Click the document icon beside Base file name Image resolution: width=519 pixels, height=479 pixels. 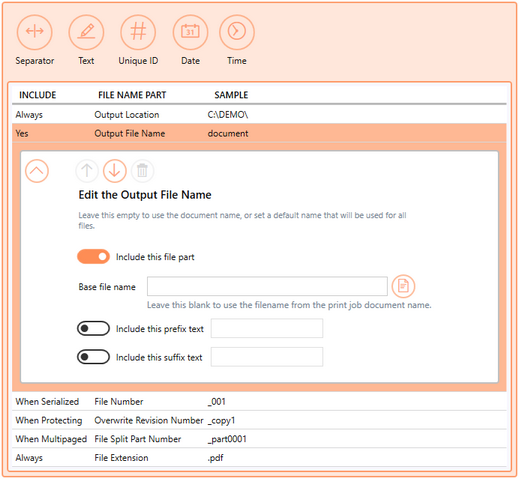403,286
